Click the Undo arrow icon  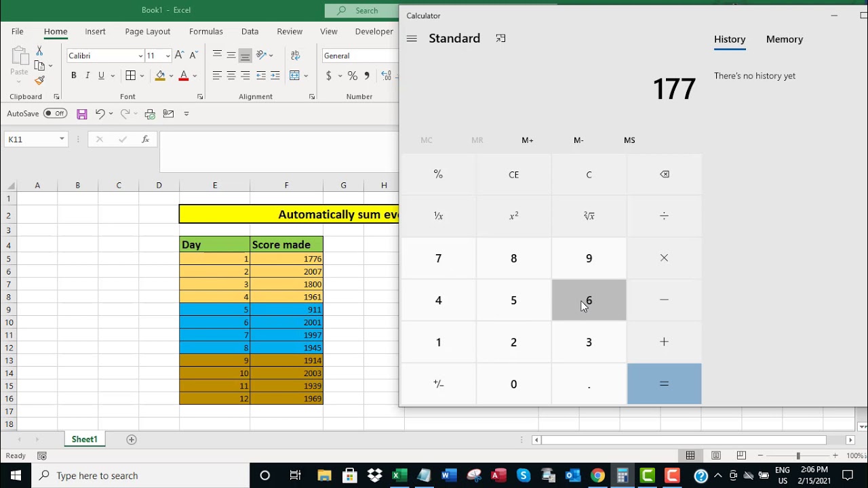click(x=100, y=114)
